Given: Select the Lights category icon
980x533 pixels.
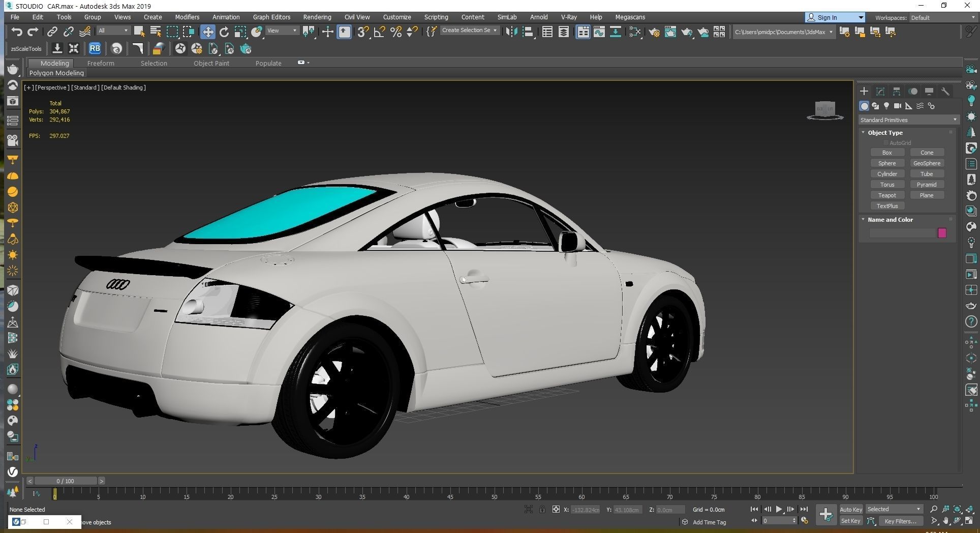Looking at the screenshot, I should tap(886, 106).
